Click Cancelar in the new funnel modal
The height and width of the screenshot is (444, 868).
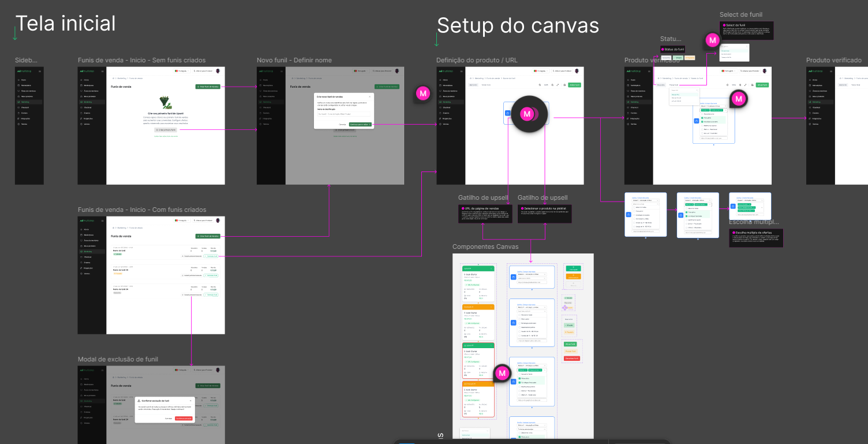[342, 125]
